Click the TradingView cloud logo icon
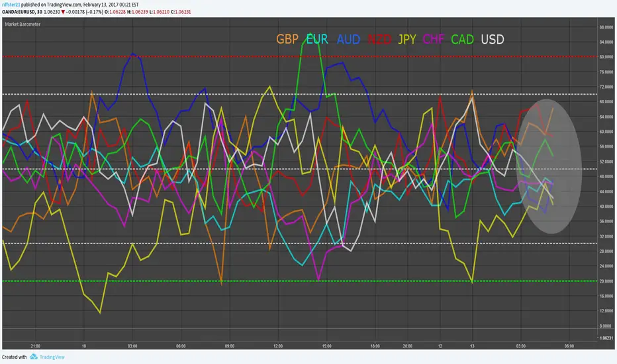 pos(34,357)
